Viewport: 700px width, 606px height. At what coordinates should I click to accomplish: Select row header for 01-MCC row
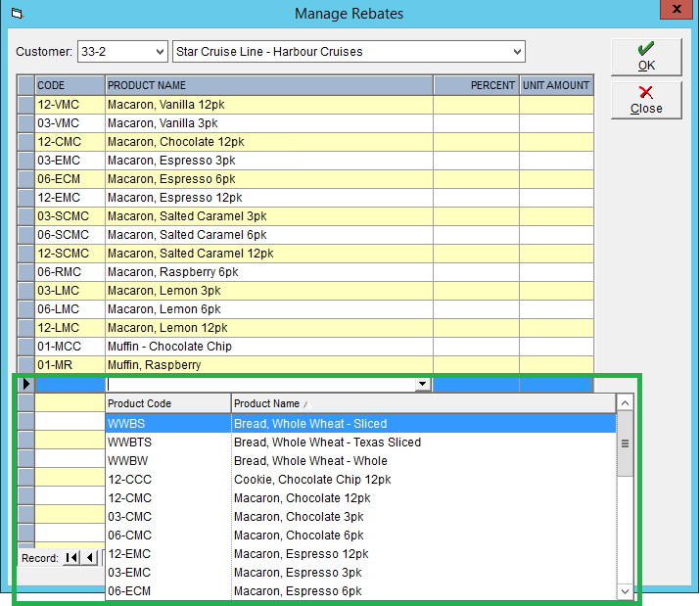click(25, 347)
